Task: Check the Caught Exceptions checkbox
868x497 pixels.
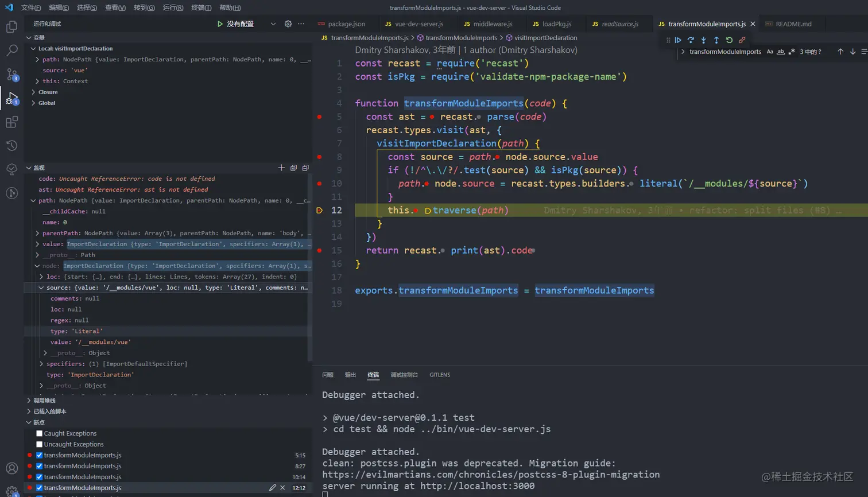Action: (x=40, y=433)
